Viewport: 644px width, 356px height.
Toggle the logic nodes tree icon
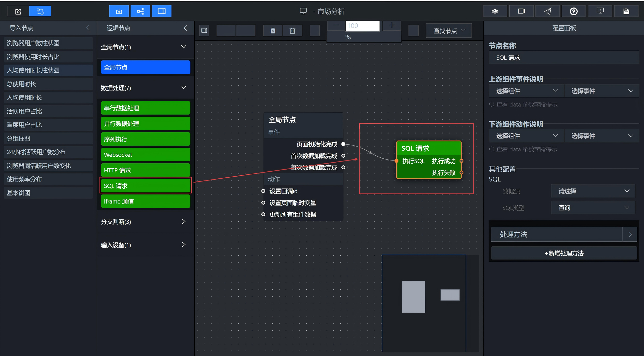click(x=140, y=11)
